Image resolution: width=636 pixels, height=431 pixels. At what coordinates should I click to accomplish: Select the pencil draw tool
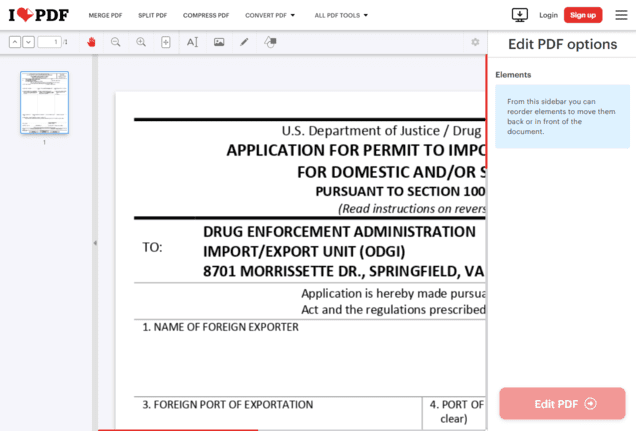[x=244, y=42]
